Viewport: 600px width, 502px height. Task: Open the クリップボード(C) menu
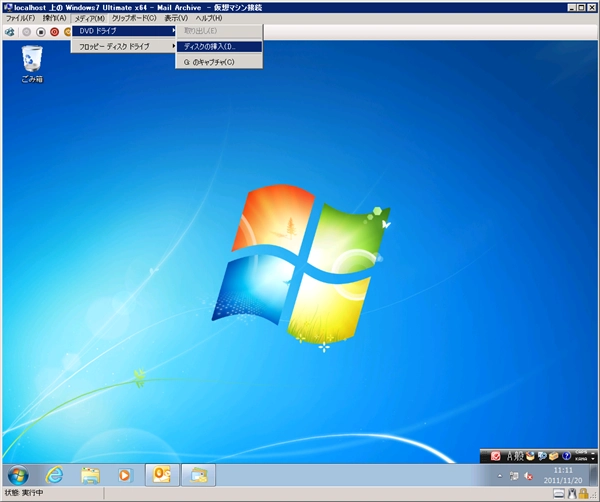134,18
